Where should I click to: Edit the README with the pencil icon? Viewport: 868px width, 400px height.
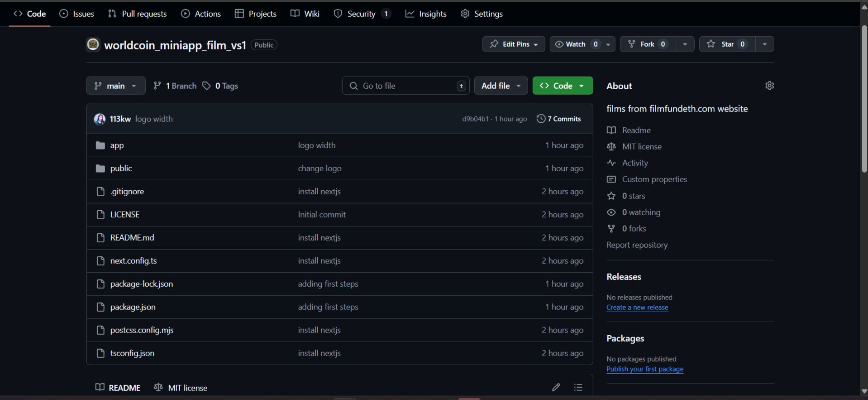click(x=556, y=387)
